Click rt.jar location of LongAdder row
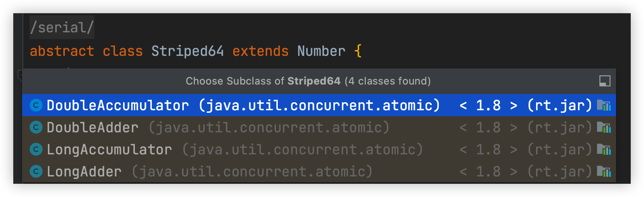644x197 pixels. [x=559, y=172]
